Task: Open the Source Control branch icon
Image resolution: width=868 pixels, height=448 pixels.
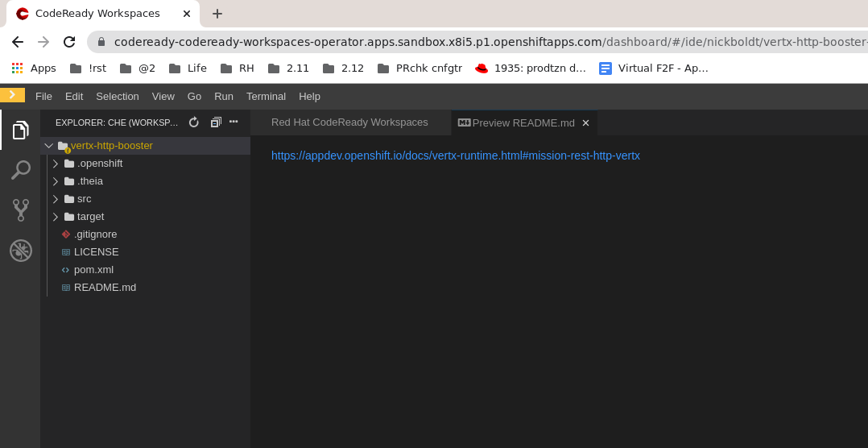Action: 20,210
